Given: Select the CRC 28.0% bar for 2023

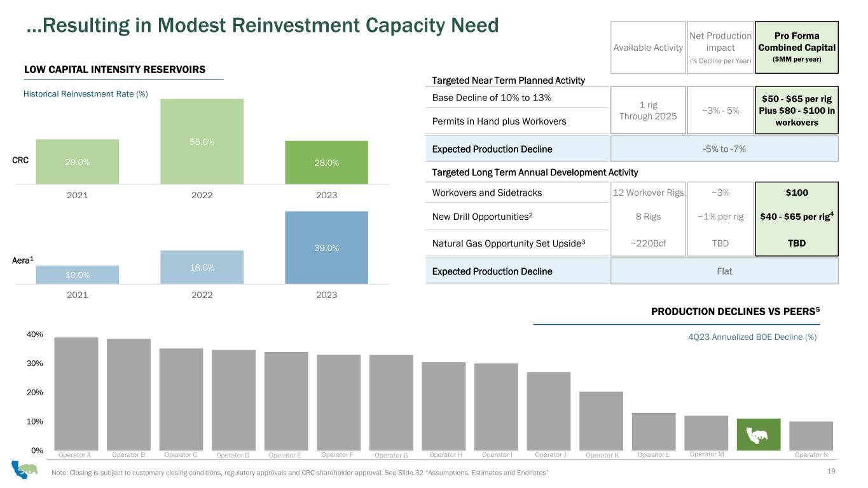Looking at the screenshot, I should tap(327, 162).
